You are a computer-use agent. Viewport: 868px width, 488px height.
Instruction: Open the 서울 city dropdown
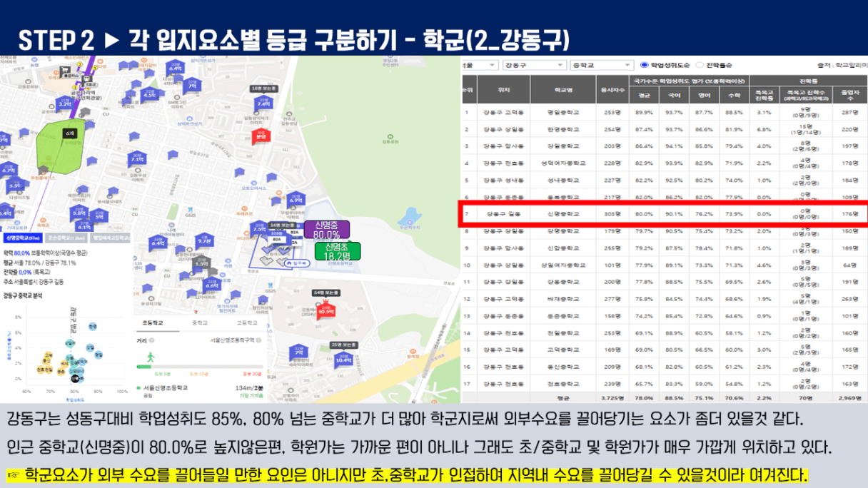tap(480, 65)
